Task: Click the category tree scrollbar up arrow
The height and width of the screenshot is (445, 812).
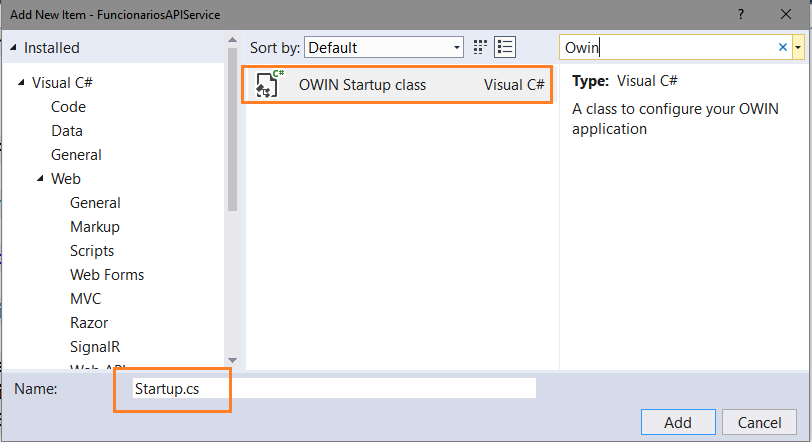Action: (x=233, y=40)
